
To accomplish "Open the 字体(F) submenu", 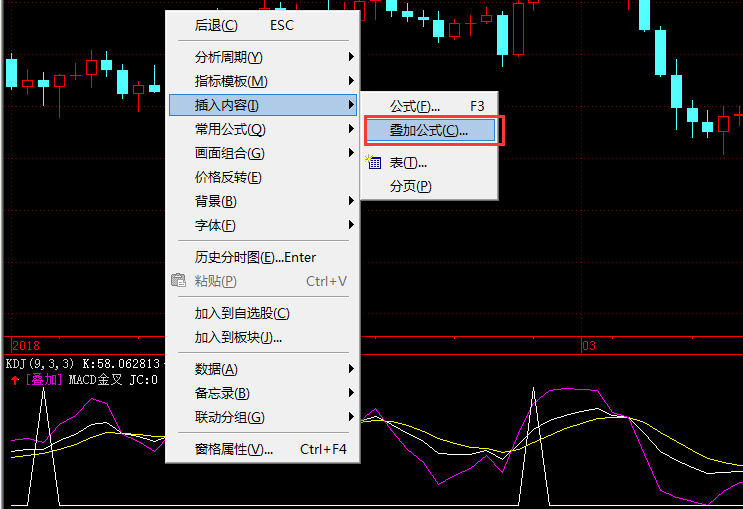I will (263, 225).
